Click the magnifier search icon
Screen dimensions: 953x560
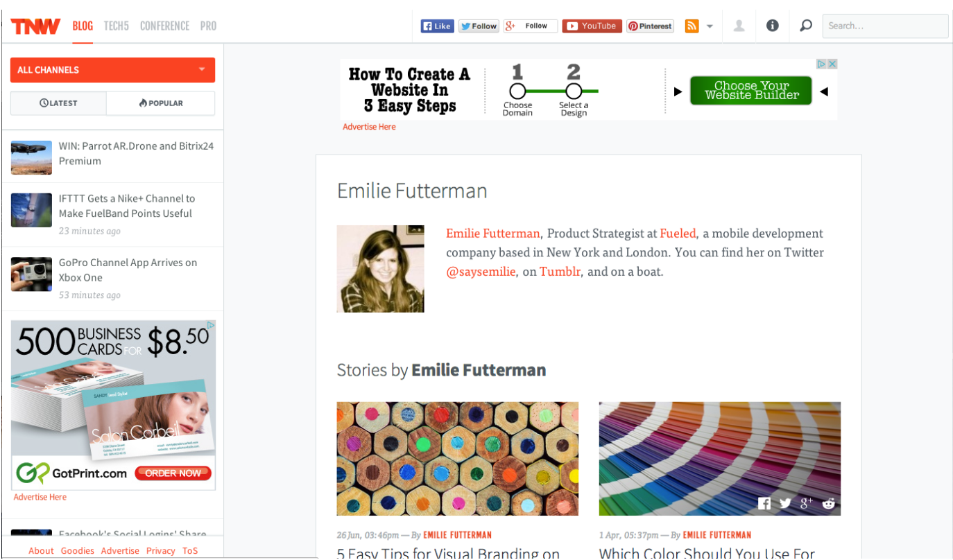point(805,26)
